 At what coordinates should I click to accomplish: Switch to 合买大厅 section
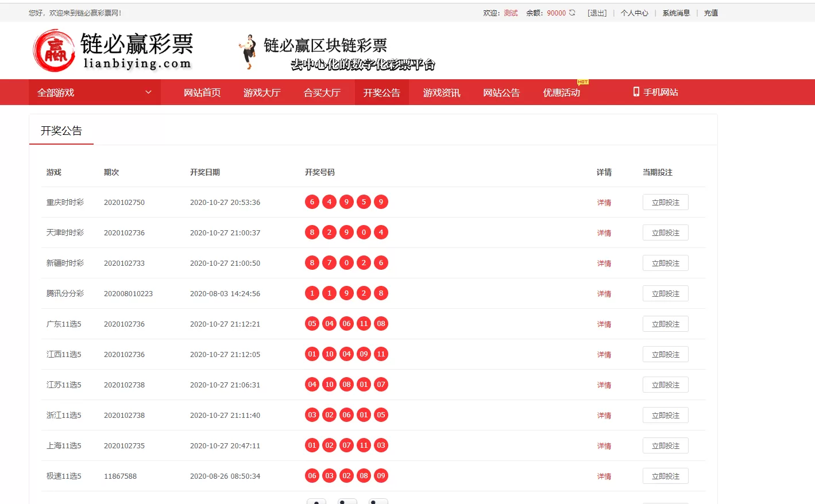point(323,92)
